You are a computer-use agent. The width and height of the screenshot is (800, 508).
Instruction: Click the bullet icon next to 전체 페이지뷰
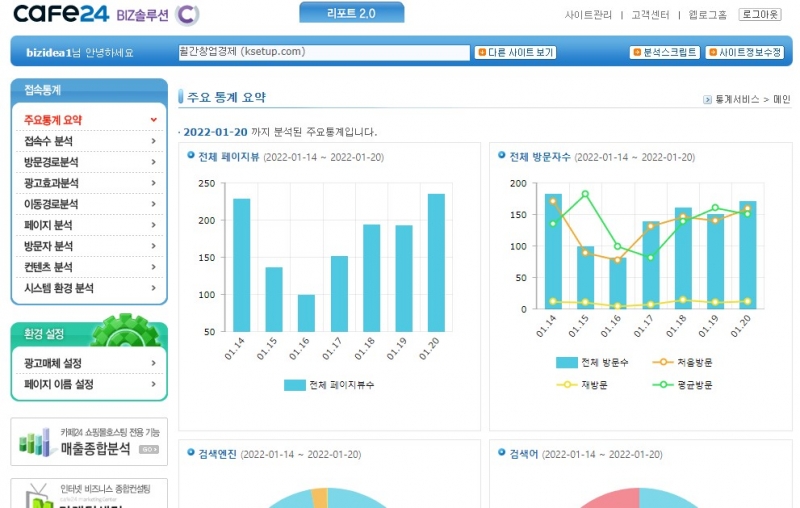tap(191, 155)
